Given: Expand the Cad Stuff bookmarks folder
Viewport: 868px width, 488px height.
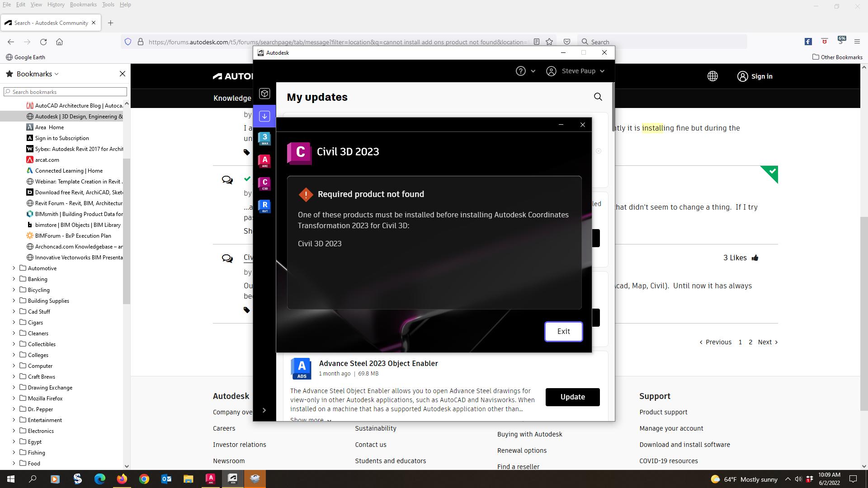Looking at the screenshot, I should (14, 311).
